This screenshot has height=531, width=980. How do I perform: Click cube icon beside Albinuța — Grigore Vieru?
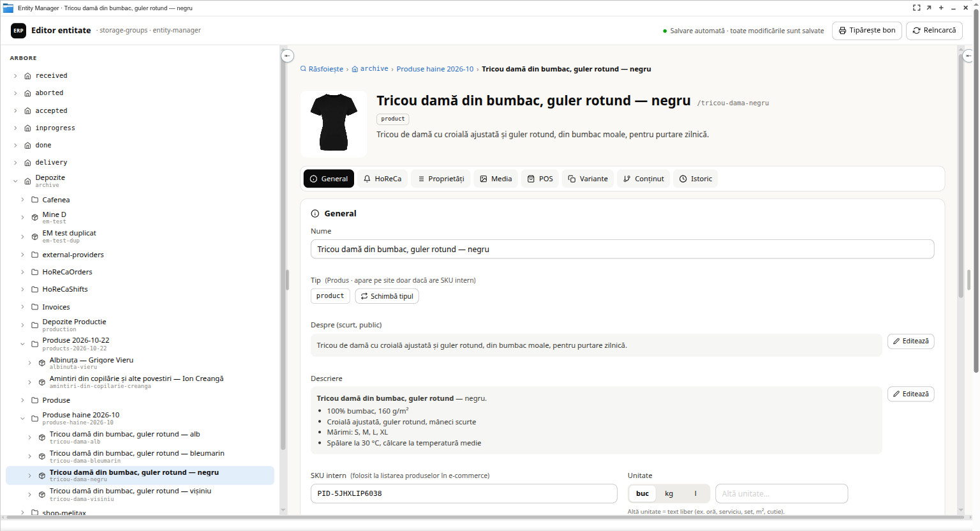click(x=41, y=363)
